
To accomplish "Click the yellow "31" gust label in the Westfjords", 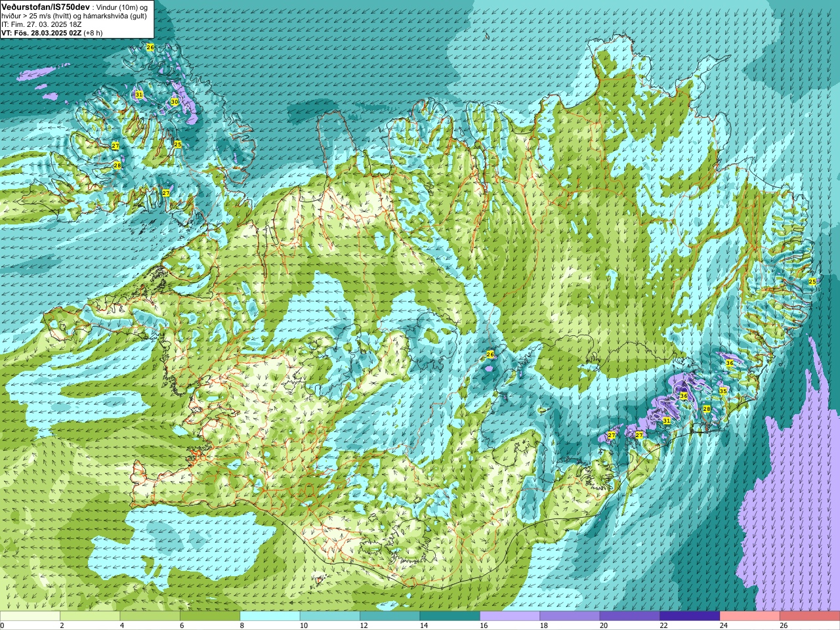I will tap(138, 94).
